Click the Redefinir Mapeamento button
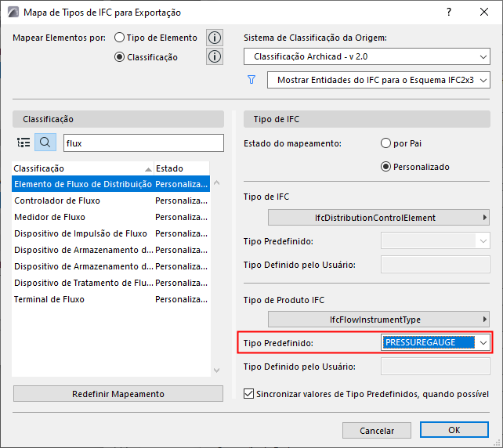 (118, 393)
